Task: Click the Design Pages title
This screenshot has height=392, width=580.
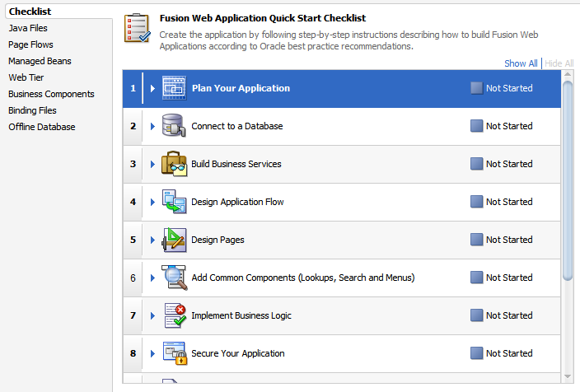Action: (217, 240)
